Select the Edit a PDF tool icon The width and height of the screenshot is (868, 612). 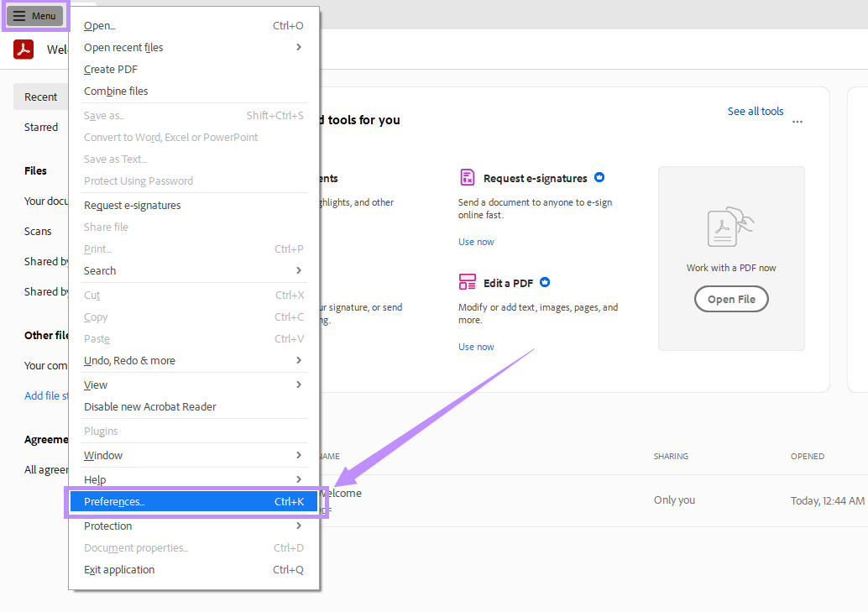[x=467, y=282]
